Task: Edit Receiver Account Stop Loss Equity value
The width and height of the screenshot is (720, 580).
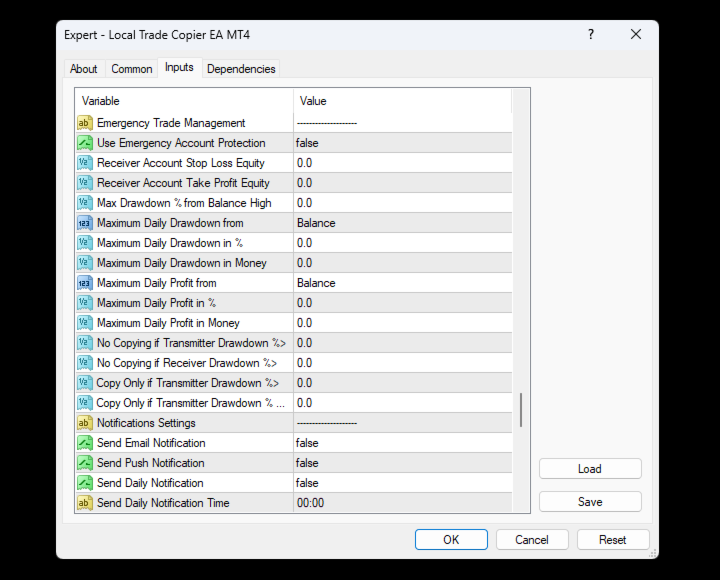Action: [402, 163]
